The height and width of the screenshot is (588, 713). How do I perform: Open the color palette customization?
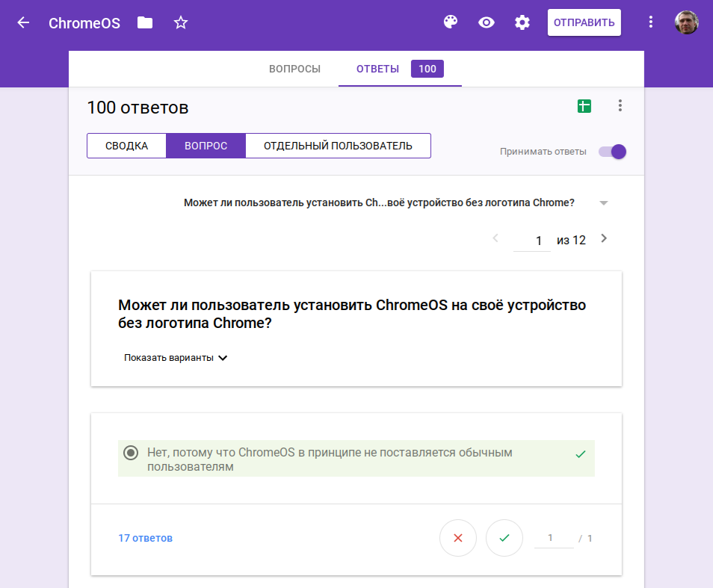pyautogui.click(x=450, y=22)
